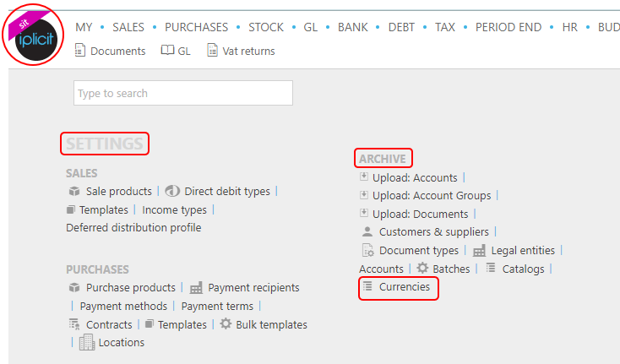Viewport: 620px width, 364px height.
Task: Click the Locations building icon
Action: tap(87, 342)
